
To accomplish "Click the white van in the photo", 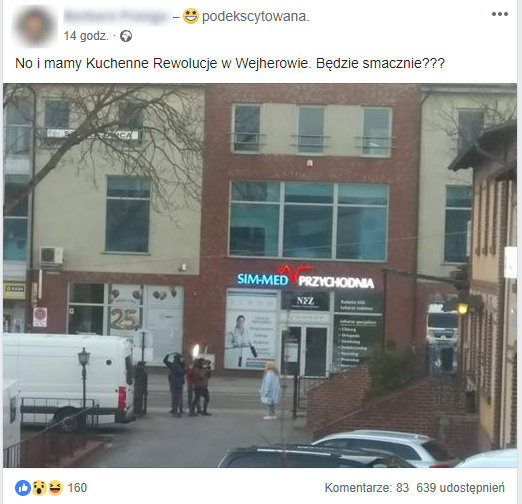I will coord(68,380).
